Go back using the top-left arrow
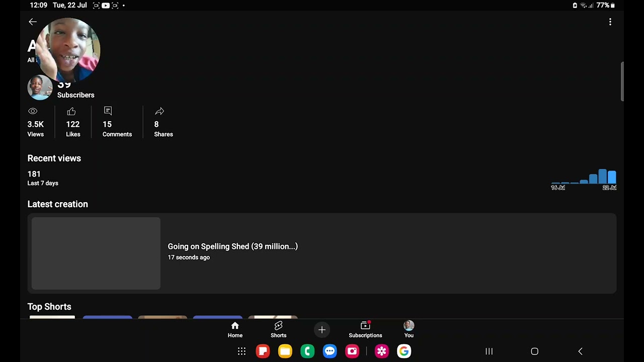This screenshot has width=644, height=362. coord(33,22)
